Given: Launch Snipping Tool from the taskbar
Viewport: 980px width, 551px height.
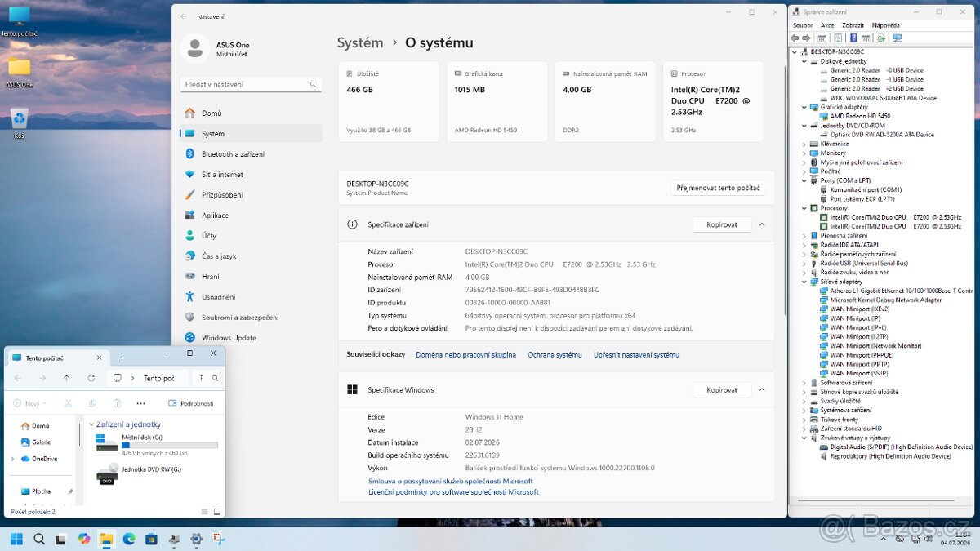Looking at the screenshot, I should [x=218, y=539].
